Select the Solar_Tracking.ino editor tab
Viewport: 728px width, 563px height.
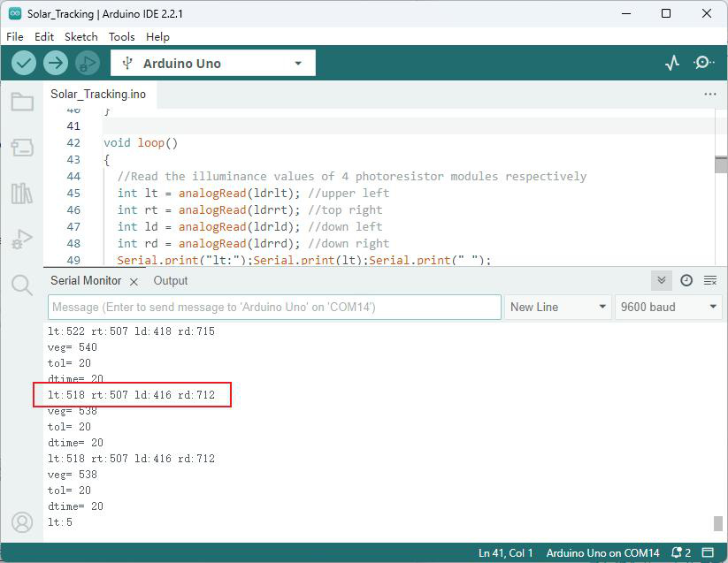click(x=98, y=95)
